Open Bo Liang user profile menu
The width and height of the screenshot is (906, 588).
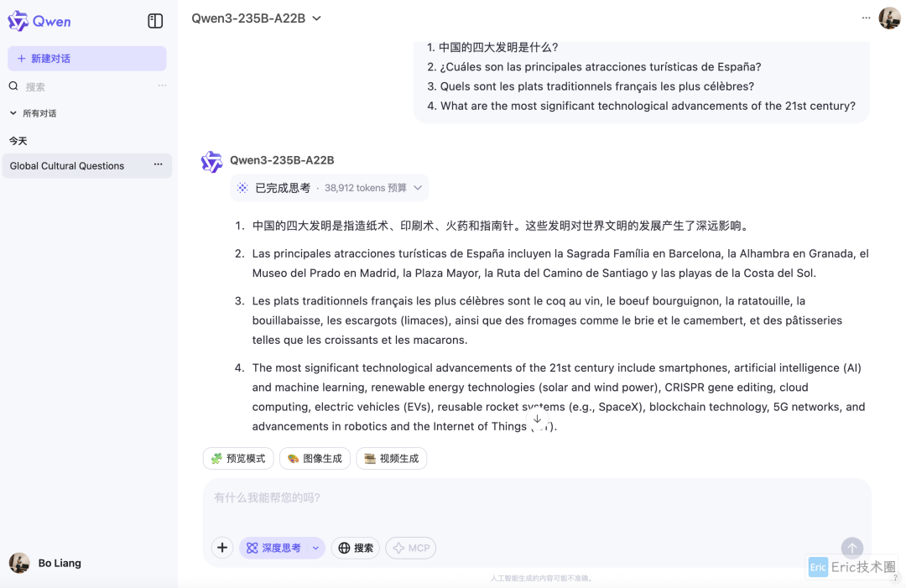[45, 563]
